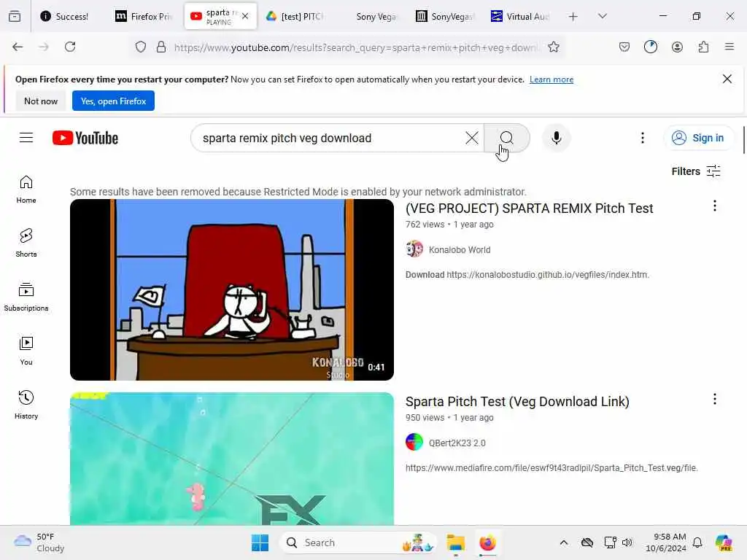
Task: Click the taskbar Search box
Action: click(357, 542)
